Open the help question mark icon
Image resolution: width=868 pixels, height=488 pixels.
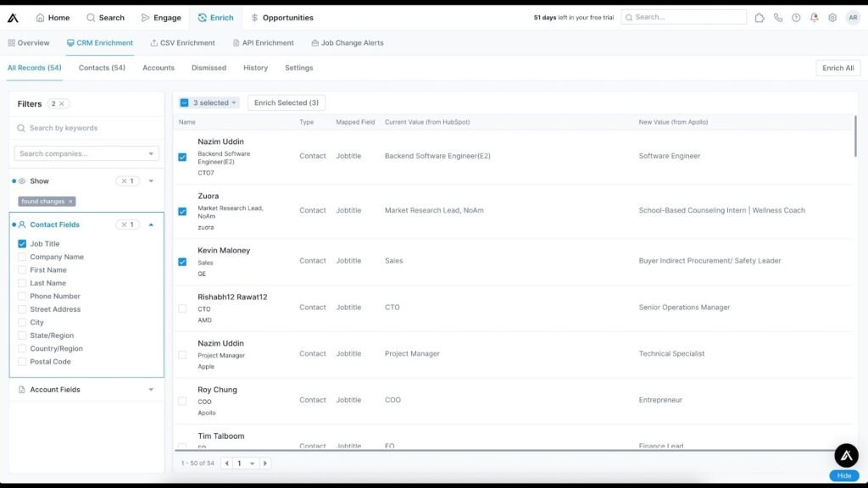pyautogui.click(x=796, y=17)
